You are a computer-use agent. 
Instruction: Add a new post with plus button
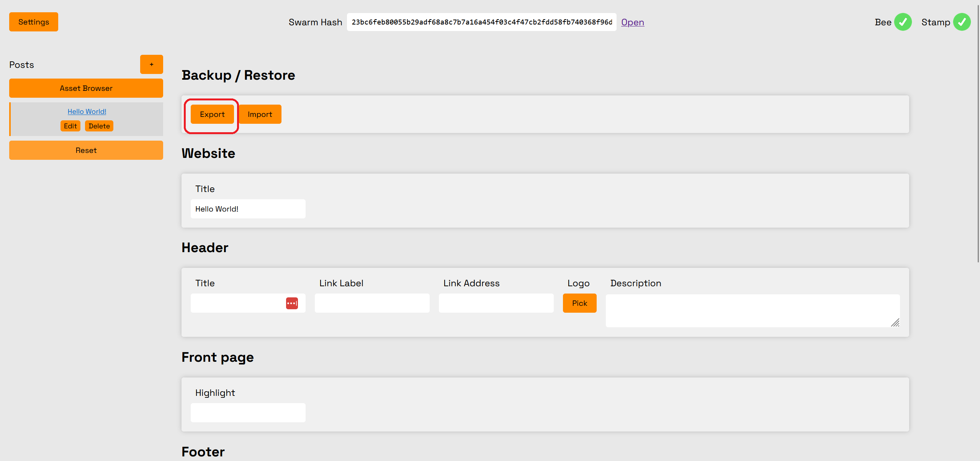(151, 64)
